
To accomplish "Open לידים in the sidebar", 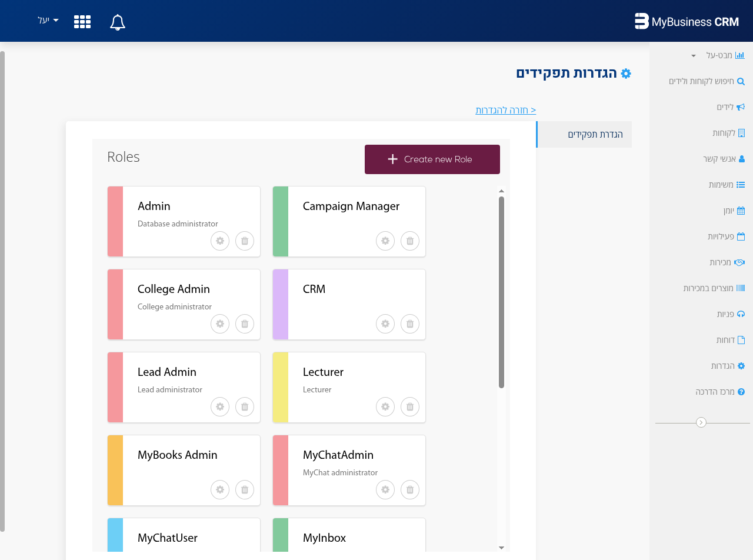I will point(729,107).
